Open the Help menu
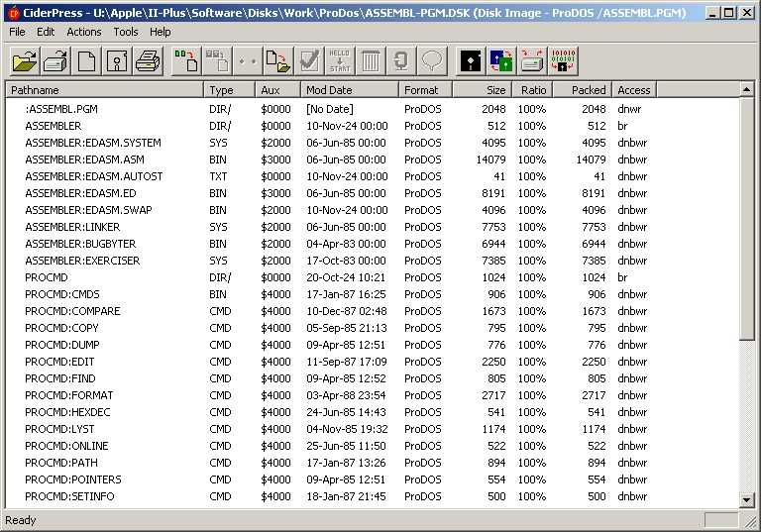761x532 pixels. tap(161, 32)
